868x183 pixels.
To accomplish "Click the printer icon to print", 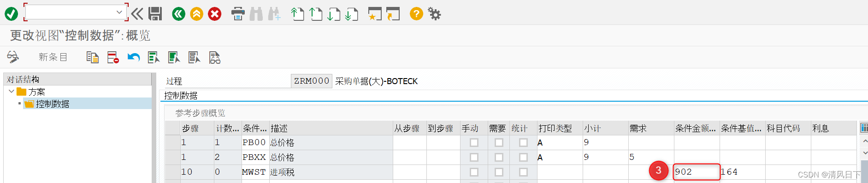I will [x=238, y=14].
